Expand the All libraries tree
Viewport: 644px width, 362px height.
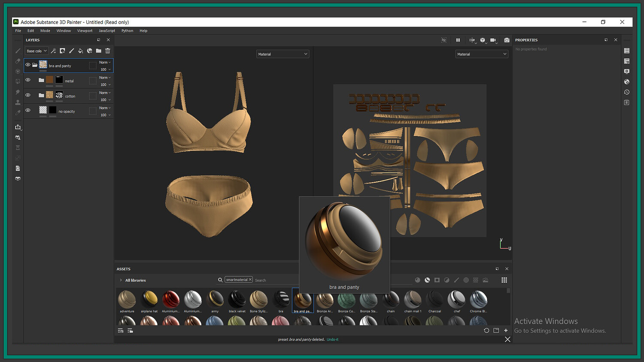[121, 280]
